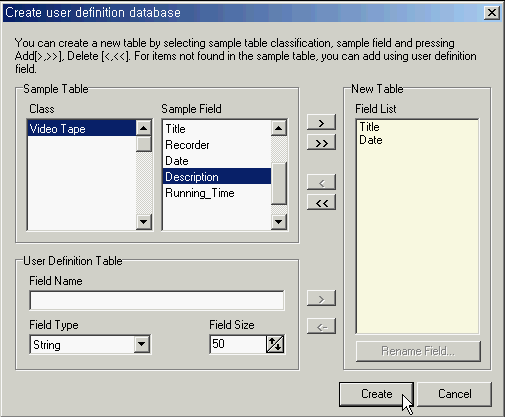Remove all fields with << button
Screen dimensions: 505x417
click(x=321, y=202)
